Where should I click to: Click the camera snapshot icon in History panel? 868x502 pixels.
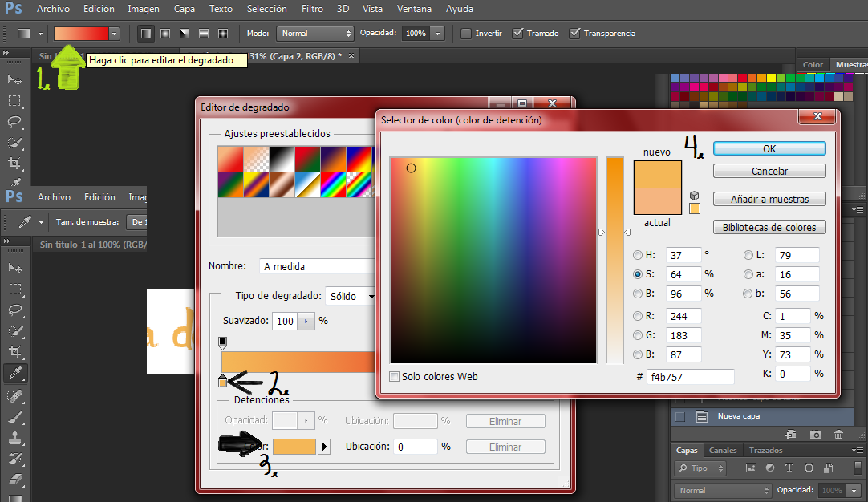point(816,435)
